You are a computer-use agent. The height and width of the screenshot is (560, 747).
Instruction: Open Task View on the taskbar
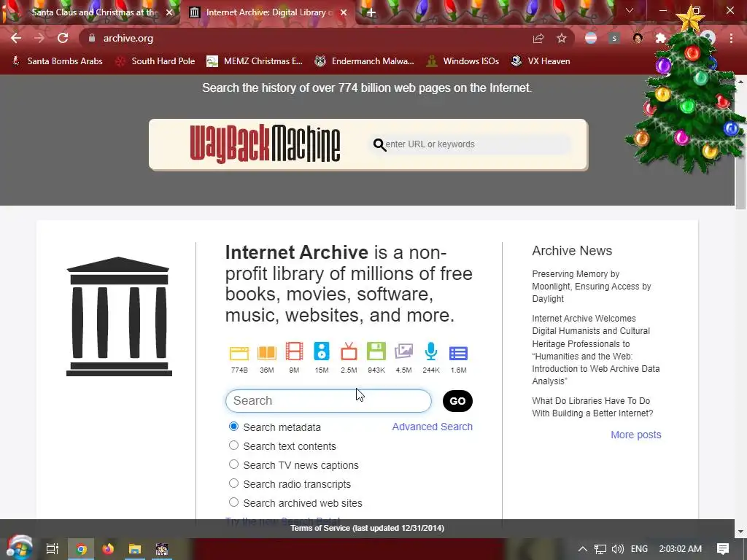click(x=53, y=549)
